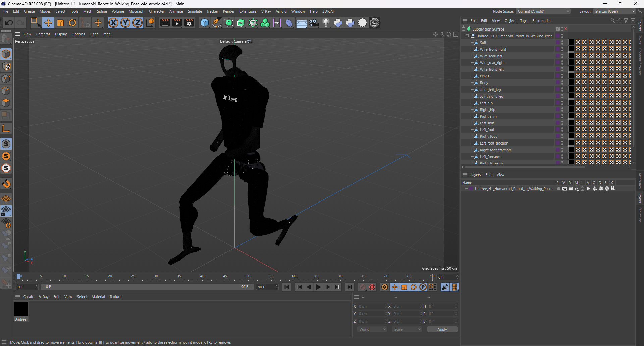Click the first Python script icon

tap(338, 23)
